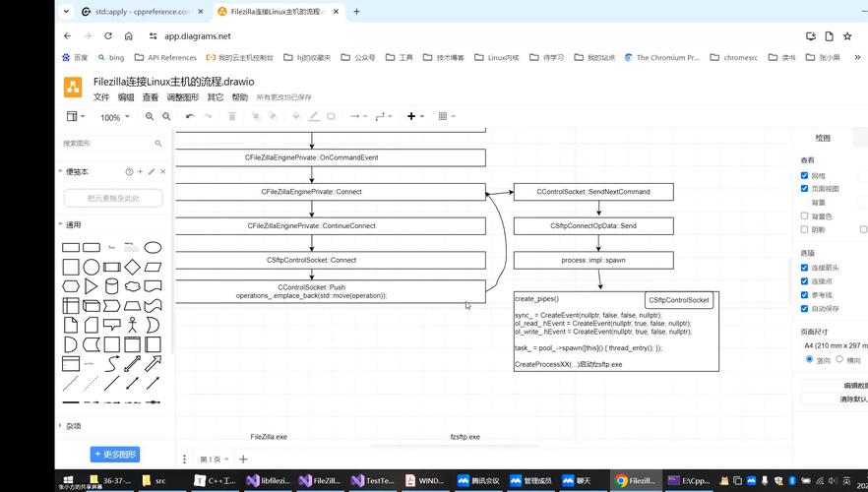This screenshot has width=868, height=492.
Task: Open the A4 page size dropdown
Action: (835, 345)
